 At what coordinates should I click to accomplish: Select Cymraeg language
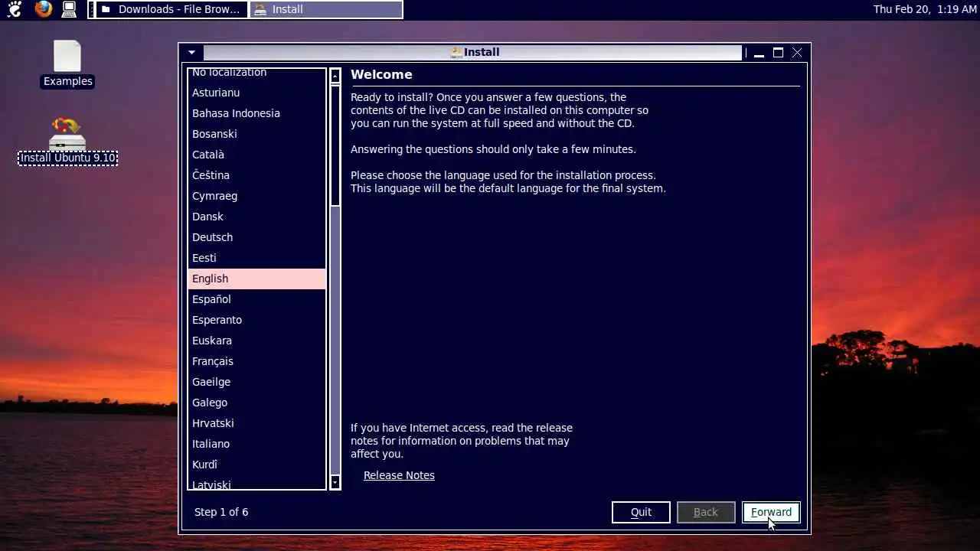(257, 196)
